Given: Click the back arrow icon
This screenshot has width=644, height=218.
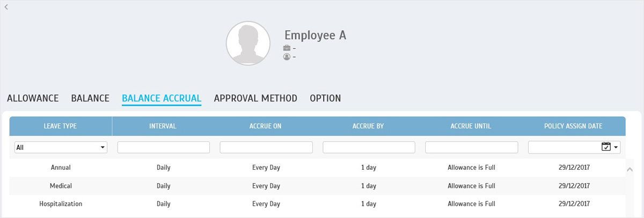Looking at the screenshot, I should [6, 6].
